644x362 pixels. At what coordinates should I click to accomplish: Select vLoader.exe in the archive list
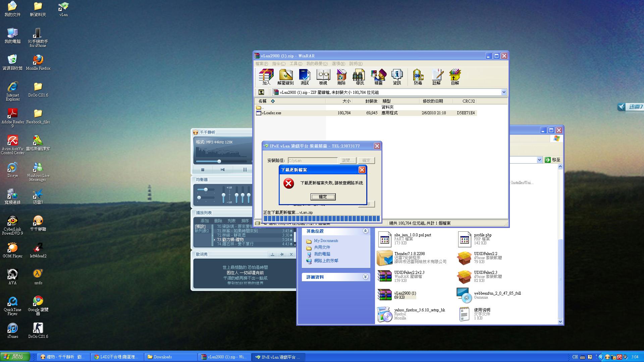[x=271, y=113]
